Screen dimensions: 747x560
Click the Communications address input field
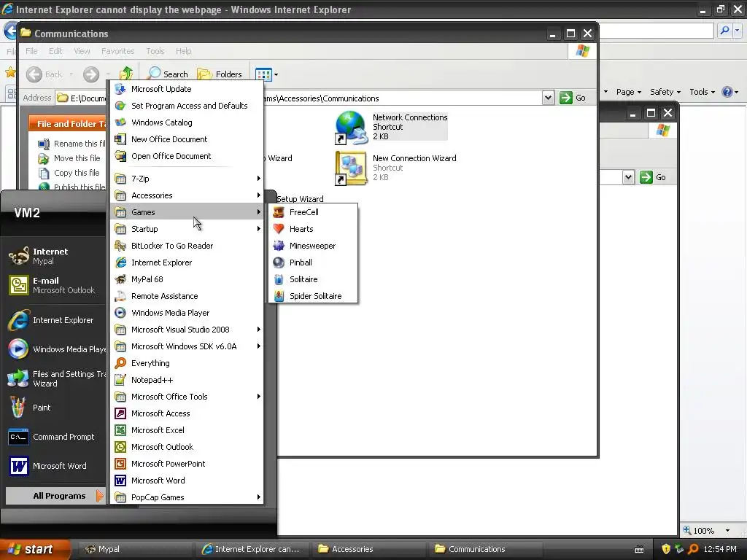(x=304, y=98)
